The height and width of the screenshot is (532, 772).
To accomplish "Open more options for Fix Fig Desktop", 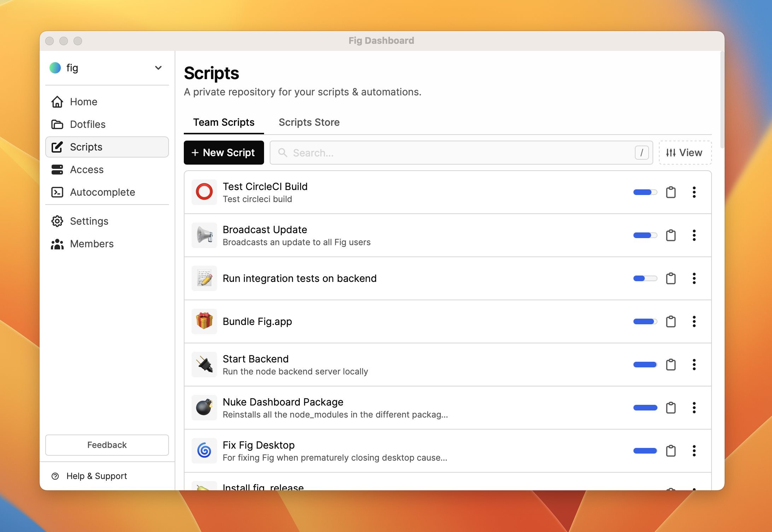I will point(694,451).
